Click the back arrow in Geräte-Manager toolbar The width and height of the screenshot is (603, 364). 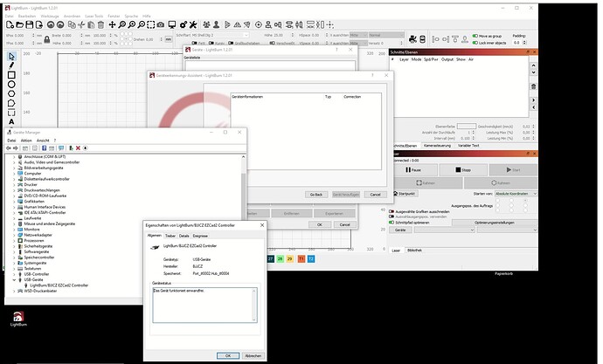click(9, 148)
